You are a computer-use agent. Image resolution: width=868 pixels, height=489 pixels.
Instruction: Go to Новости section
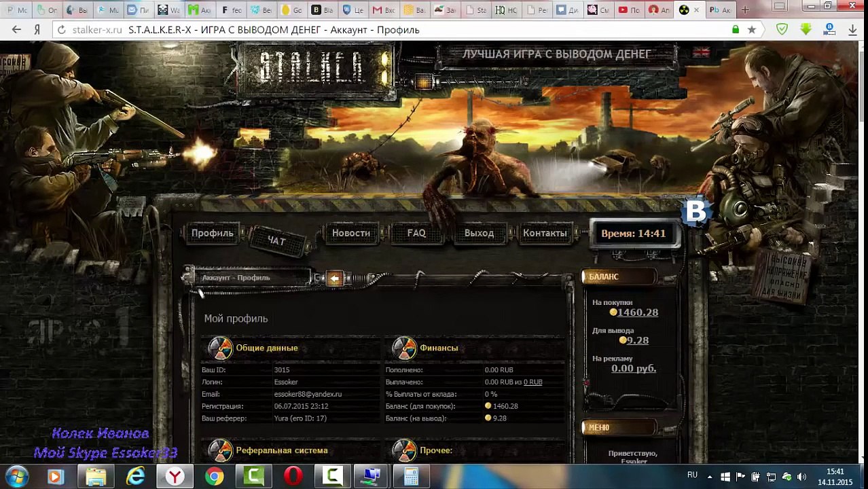point(351,233)
